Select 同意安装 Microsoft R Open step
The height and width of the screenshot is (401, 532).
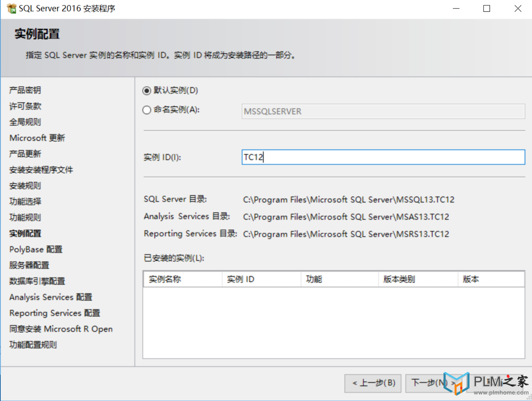point(61,329)
